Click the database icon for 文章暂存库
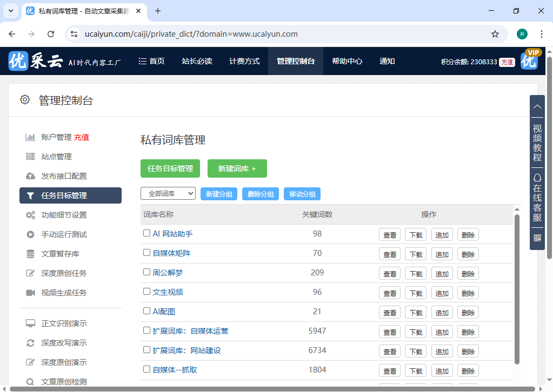553x392 pixels. (30, 254)
